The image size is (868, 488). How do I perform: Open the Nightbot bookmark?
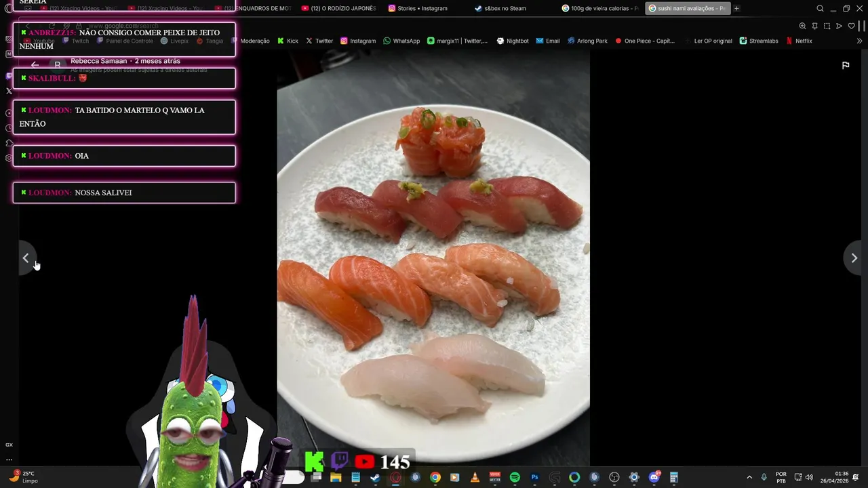(x=513, y=41)
